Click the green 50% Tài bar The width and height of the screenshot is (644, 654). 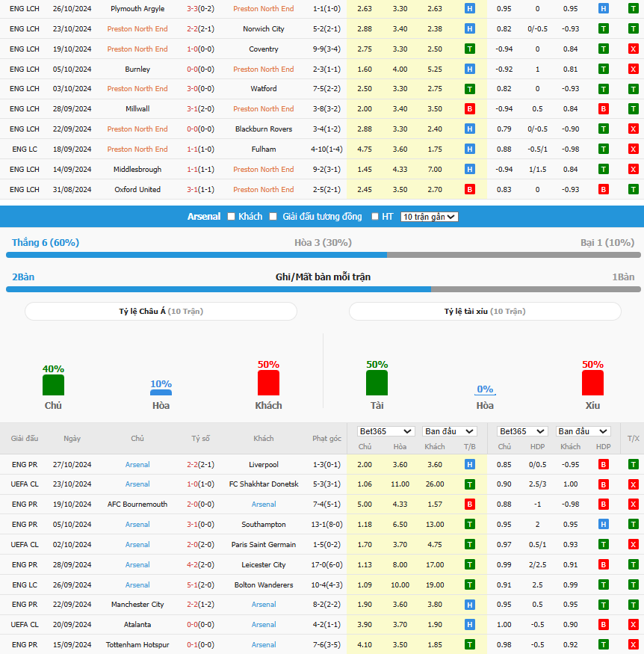(x=377, y=383)
